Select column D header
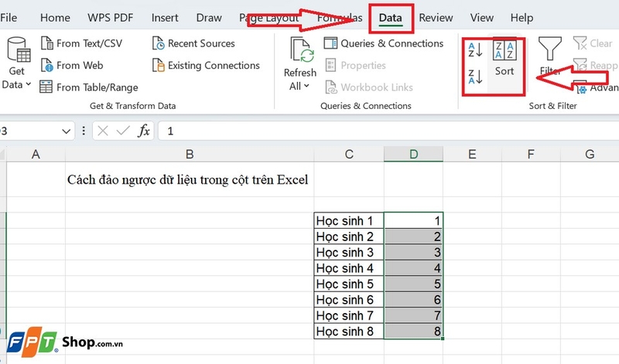619x364 pixels. 413,155
